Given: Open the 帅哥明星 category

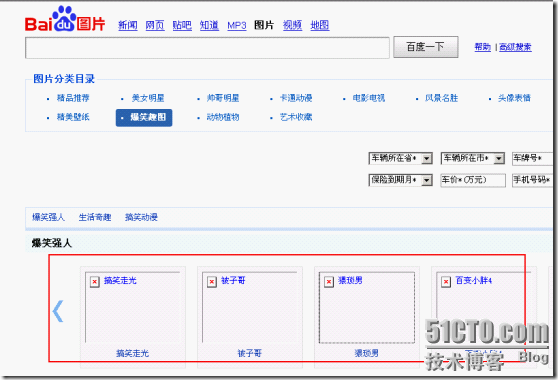Looking at the screenshot, I should (x=223, y=98).
